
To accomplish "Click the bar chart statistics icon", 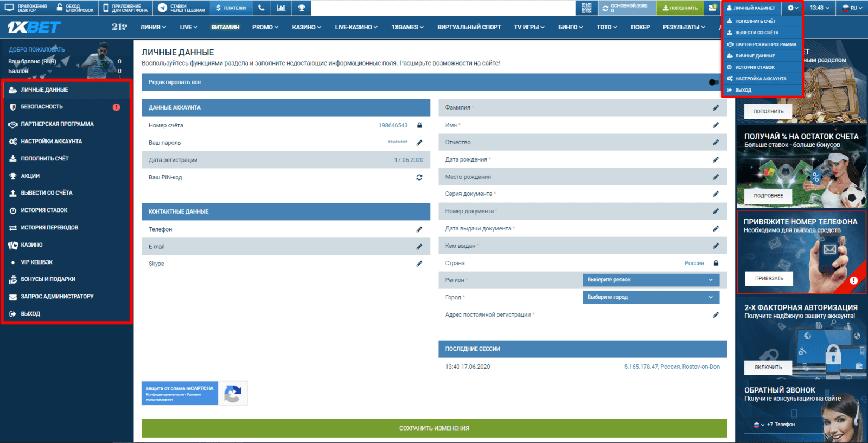I will click(281, 8).
